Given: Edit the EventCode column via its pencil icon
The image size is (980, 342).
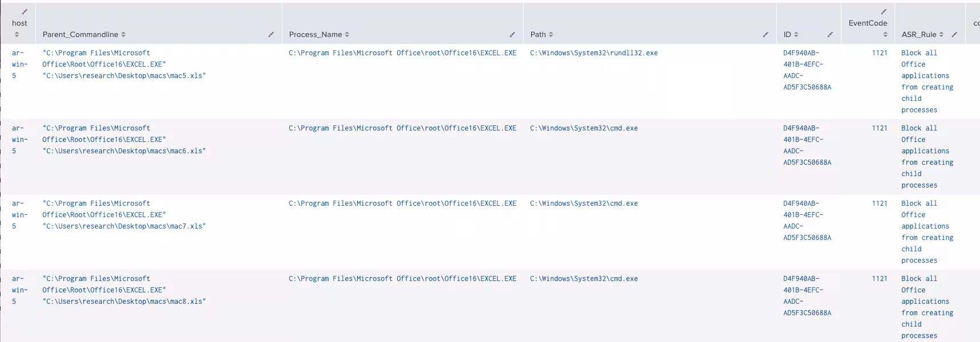Looking at the screenshot, I should pyautogui.click(x=884, y=11).
